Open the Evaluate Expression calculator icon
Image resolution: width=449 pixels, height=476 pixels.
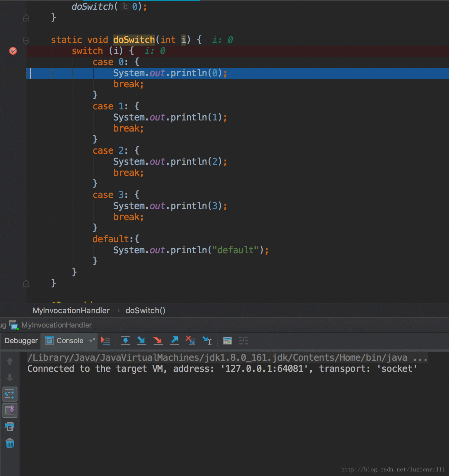[227, 341]
